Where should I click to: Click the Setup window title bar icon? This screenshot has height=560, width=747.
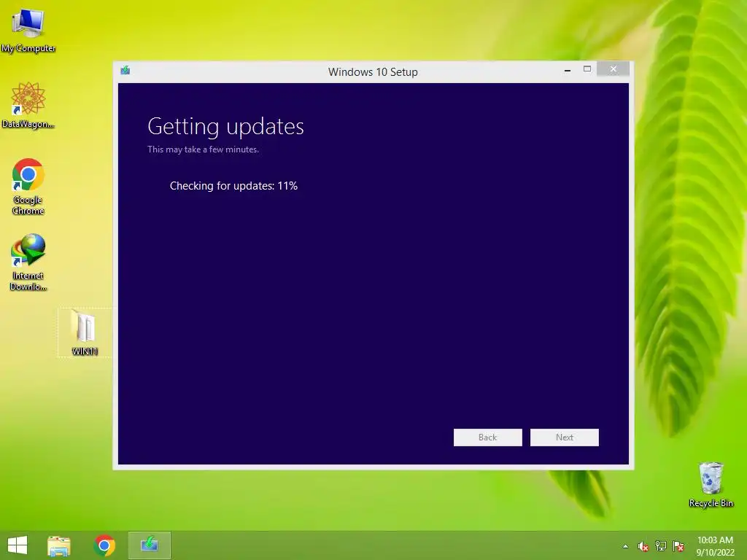point(125,71)
